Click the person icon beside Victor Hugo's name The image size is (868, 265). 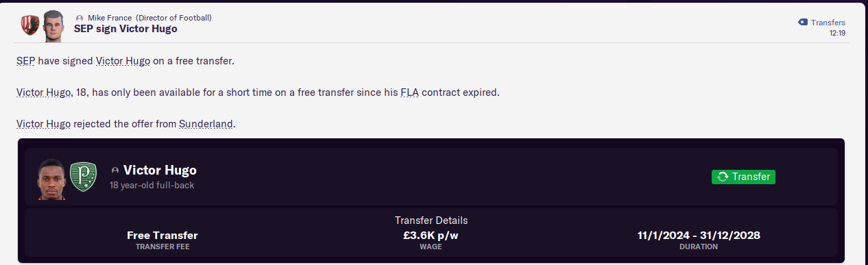114,171
